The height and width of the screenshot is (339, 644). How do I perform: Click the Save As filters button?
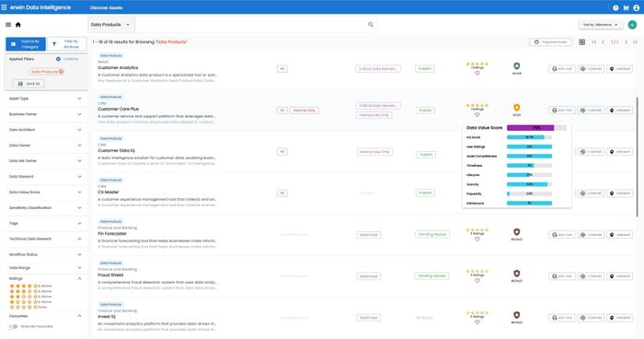pyautogui.click(x=29, y=84)
